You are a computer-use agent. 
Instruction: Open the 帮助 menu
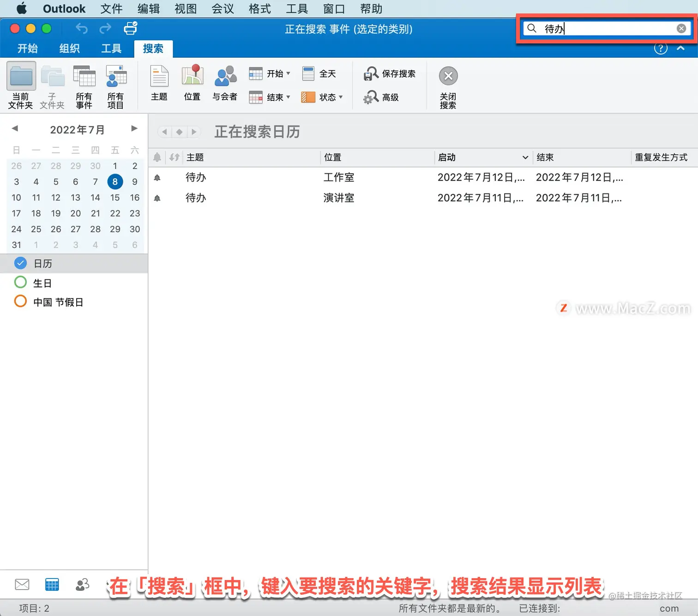(371, 9)
